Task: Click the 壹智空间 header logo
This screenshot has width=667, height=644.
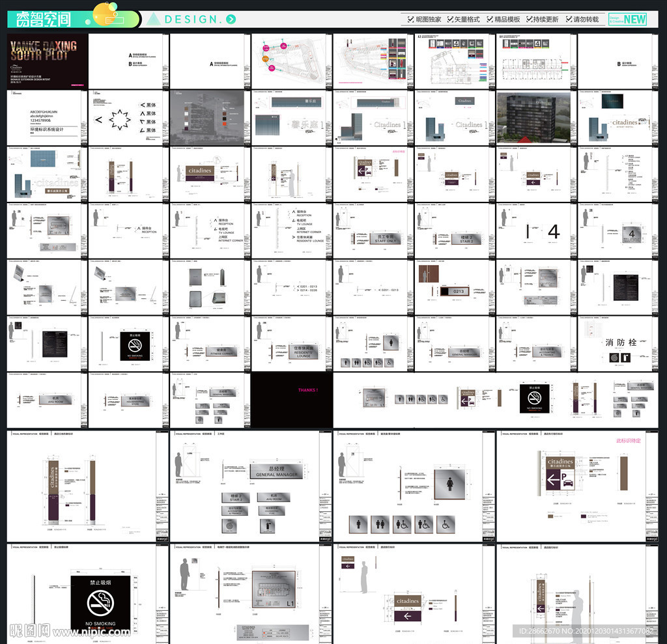Action: click(44, 19)
